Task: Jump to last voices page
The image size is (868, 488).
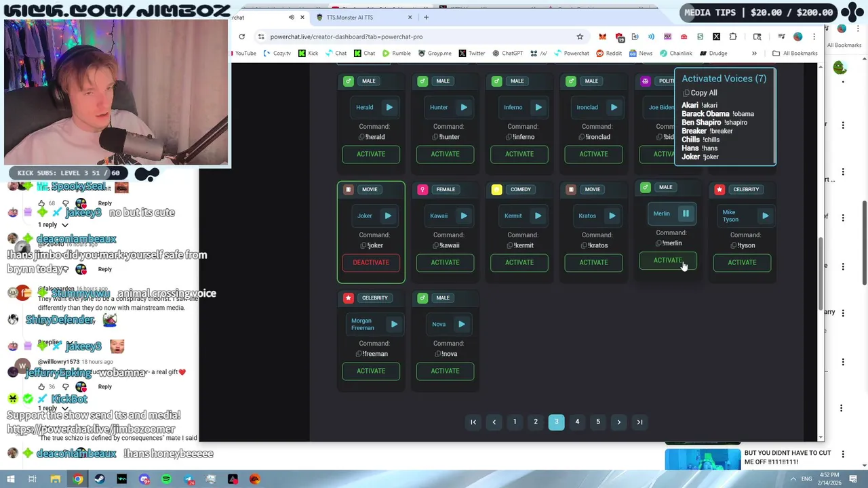Action: pyautogui.click(x=639, y=422)
